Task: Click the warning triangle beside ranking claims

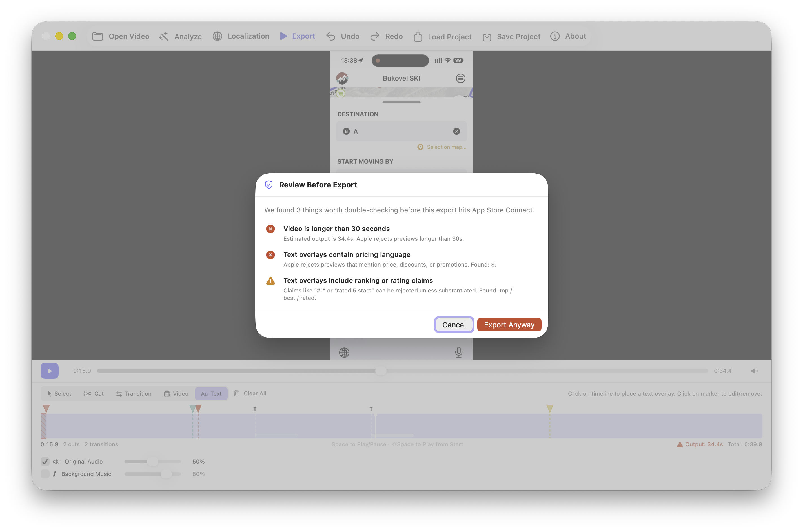Action: point(270,281)
